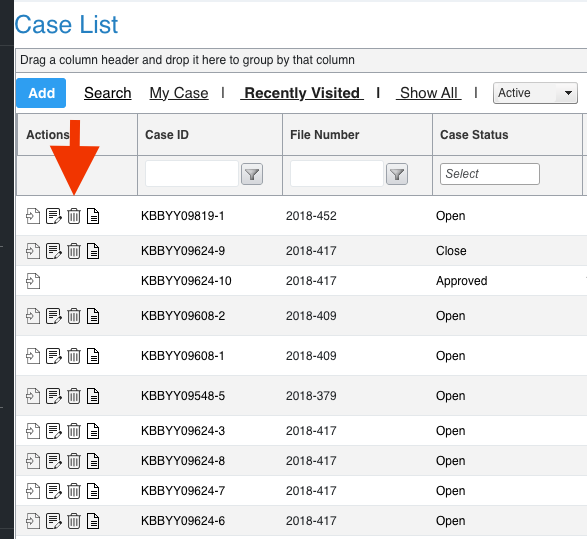The image size is (587, 539).
Task: Apply the Case ID filter funnel
Action: pos(252,174)
